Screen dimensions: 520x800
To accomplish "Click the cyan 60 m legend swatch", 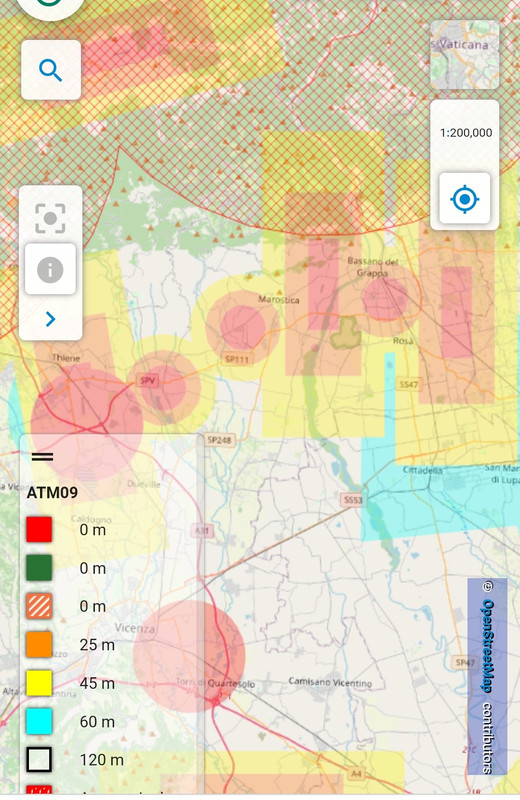I will pos(39,721).
